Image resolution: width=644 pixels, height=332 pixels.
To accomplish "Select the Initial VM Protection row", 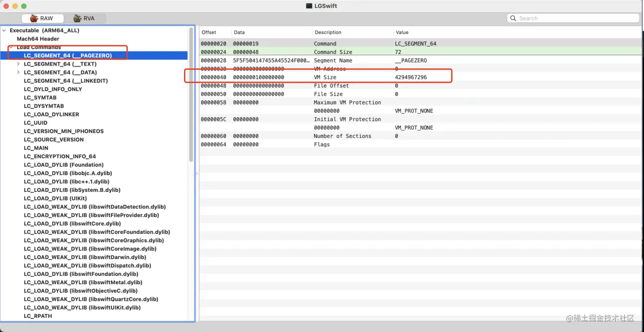I will coord(420,119).
